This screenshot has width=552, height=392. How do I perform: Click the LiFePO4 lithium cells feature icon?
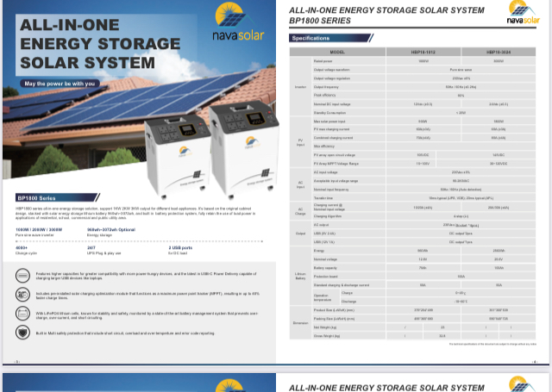click(21, 314)
